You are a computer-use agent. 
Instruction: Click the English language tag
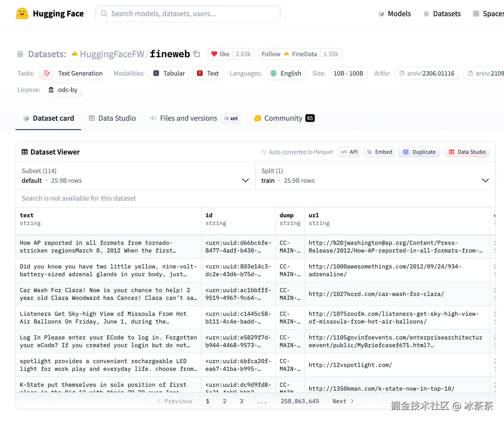point(286,73)
